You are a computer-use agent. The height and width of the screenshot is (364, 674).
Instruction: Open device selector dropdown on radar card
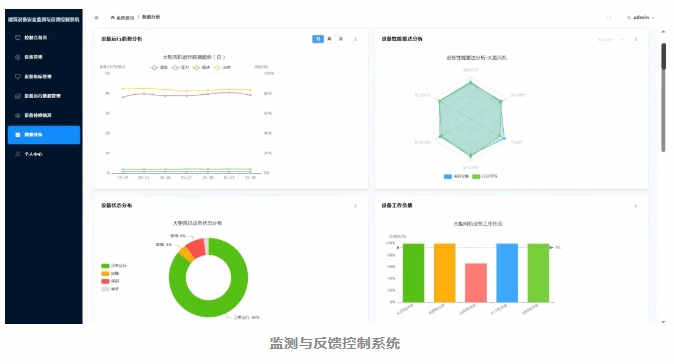click(610, 40)
